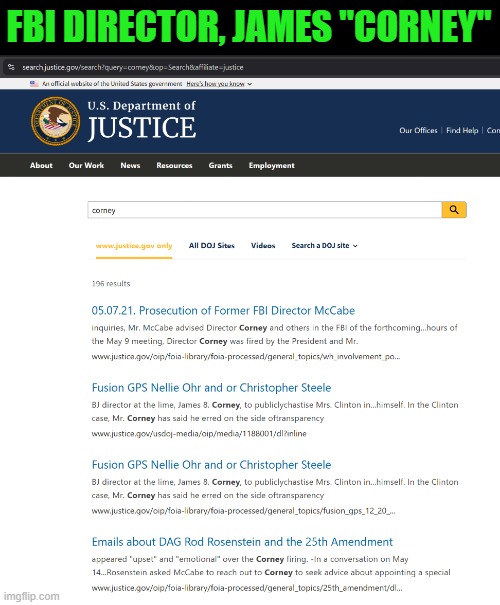Click the browser address bar URL

coord(133,67)
